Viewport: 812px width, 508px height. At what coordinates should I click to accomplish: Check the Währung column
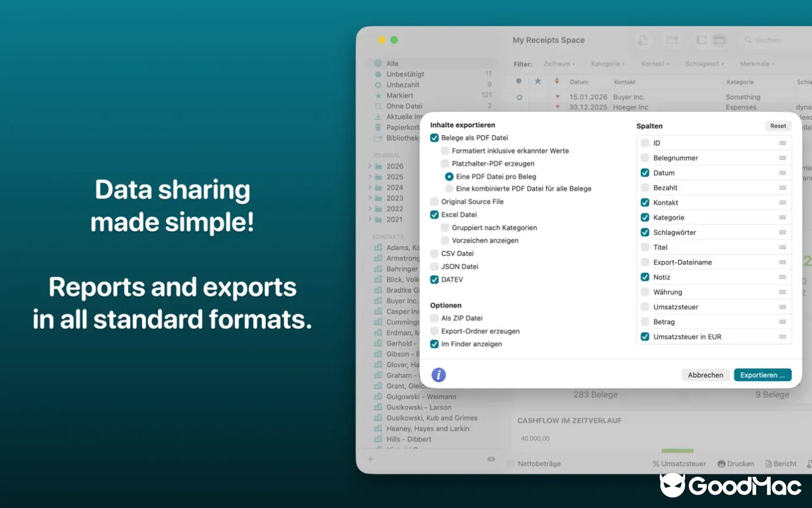pyautogui.click(x=645, y=292)
